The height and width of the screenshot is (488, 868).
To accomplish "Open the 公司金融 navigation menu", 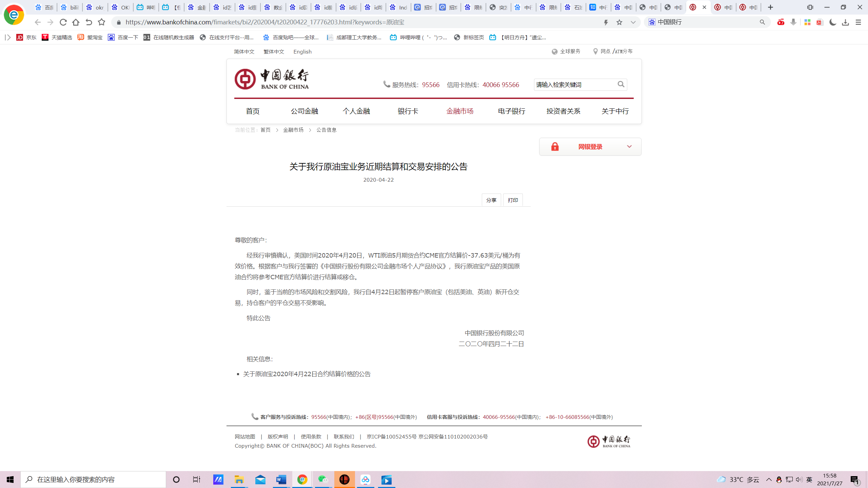I will point(304,111).
